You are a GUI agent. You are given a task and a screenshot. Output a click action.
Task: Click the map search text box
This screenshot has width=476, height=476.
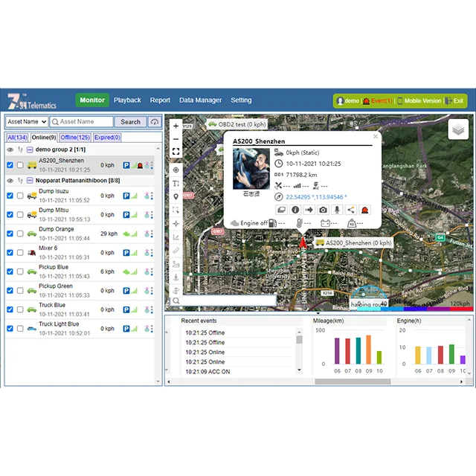coord(228,300)
